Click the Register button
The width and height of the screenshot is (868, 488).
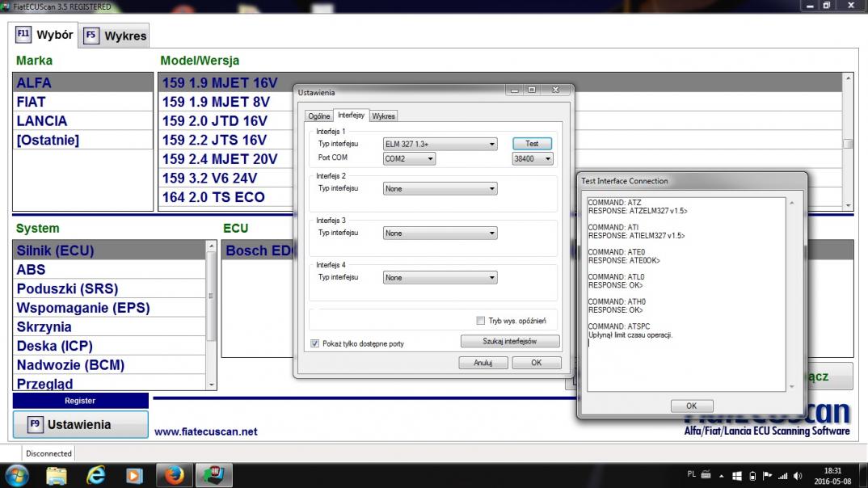(80, 401)
